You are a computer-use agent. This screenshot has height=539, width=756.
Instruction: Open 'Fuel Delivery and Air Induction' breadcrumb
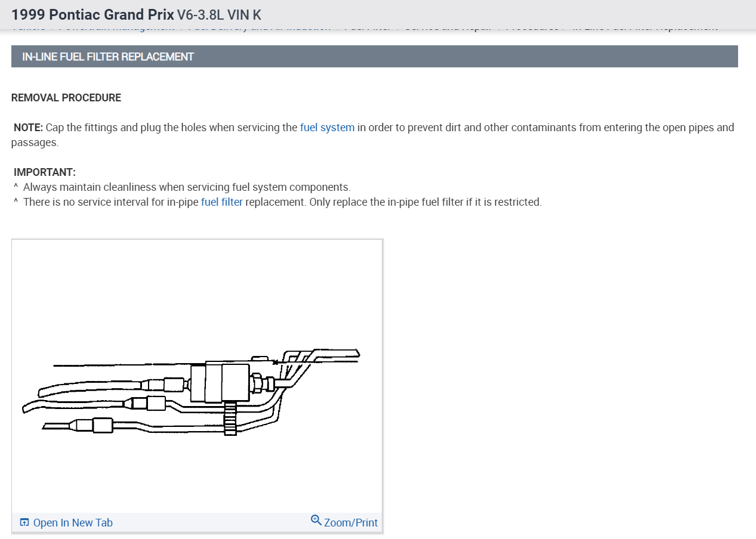[259, 28]
